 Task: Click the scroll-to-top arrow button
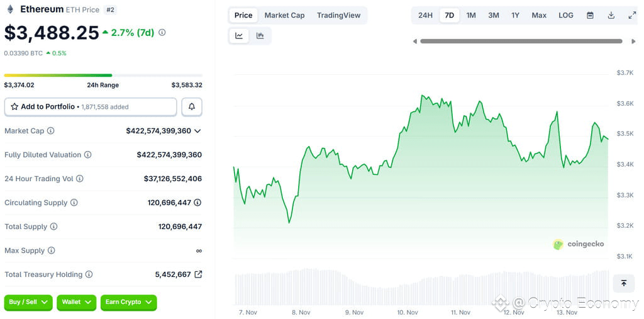click(623, 283)
